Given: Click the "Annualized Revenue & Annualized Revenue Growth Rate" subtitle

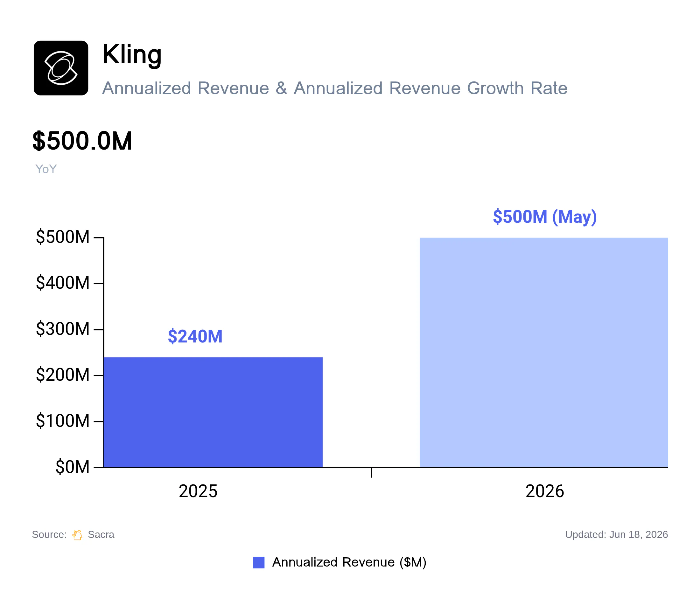Looking at the screenshot, I should tap(334, 88).
